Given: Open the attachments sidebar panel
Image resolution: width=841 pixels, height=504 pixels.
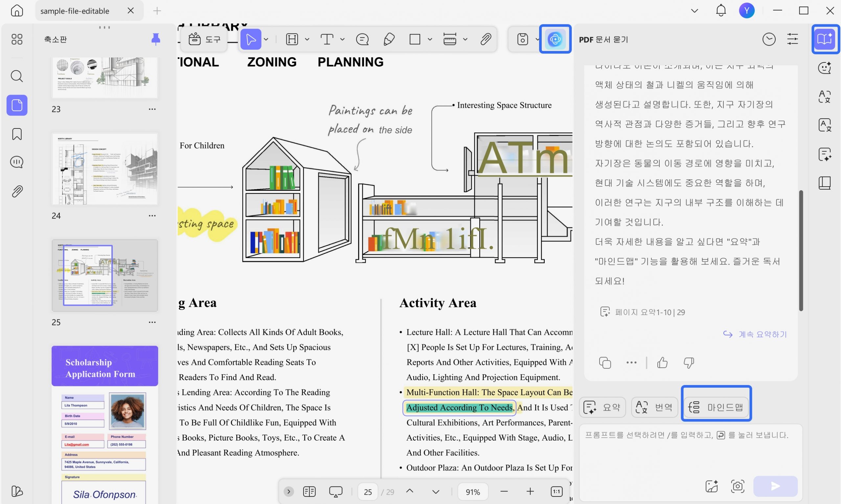Looking at the screenshot, I should 17,192.
